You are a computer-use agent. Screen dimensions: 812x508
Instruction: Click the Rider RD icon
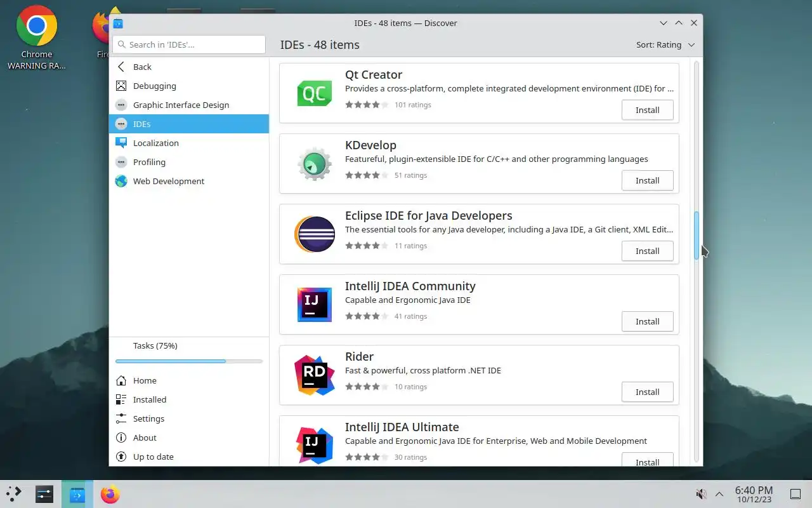point(315,375)
